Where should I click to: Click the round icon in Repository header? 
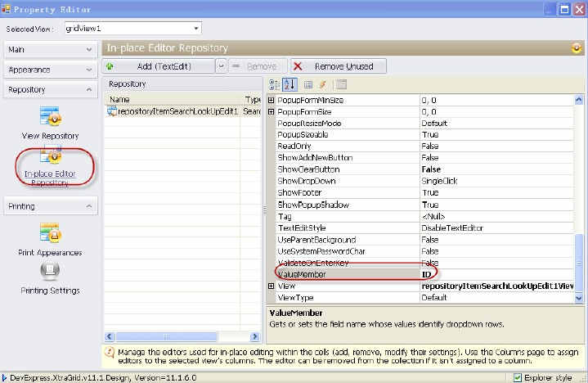pyautogui.click(x=577, y=48)
